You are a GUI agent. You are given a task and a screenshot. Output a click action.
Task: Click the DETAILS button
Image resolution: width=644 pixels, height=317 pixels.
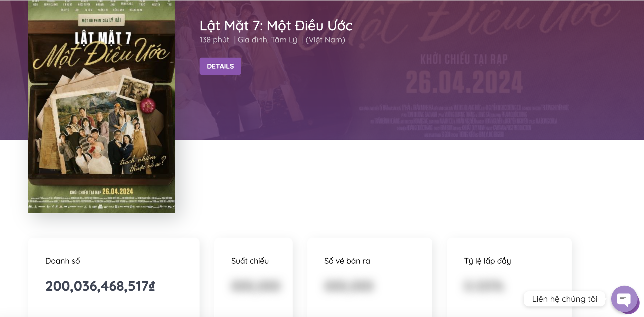(220, 66)
